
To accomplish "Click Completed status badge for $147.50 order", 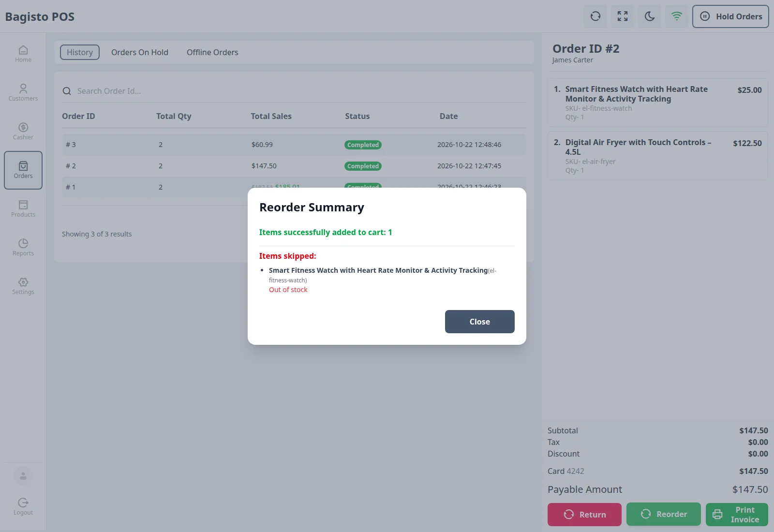I will (363, 166).
